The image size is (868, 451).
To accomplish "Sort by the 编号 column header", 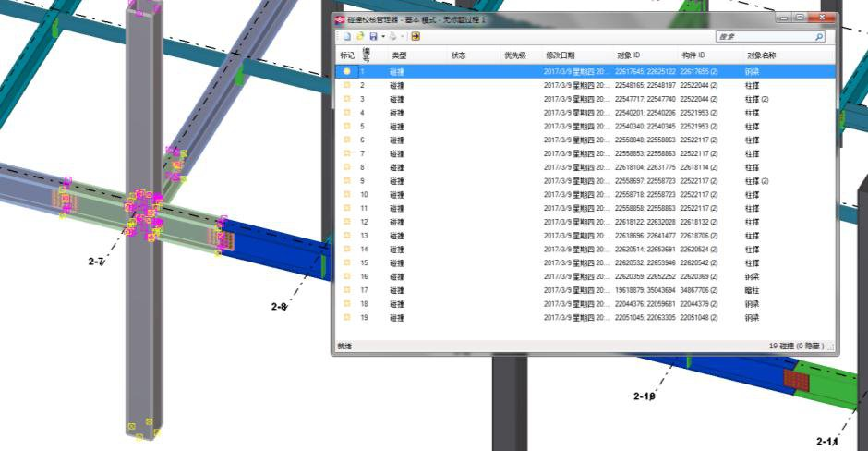I will click(x=366, y=55).
